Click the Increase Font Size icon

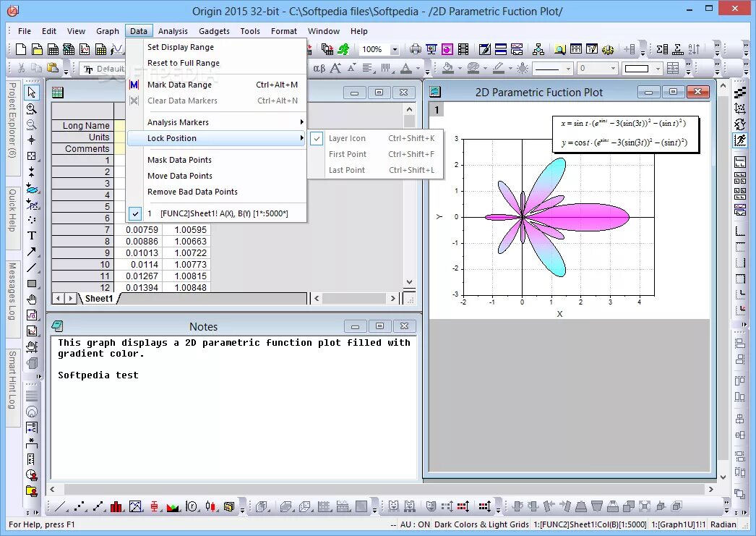(335, 68)
